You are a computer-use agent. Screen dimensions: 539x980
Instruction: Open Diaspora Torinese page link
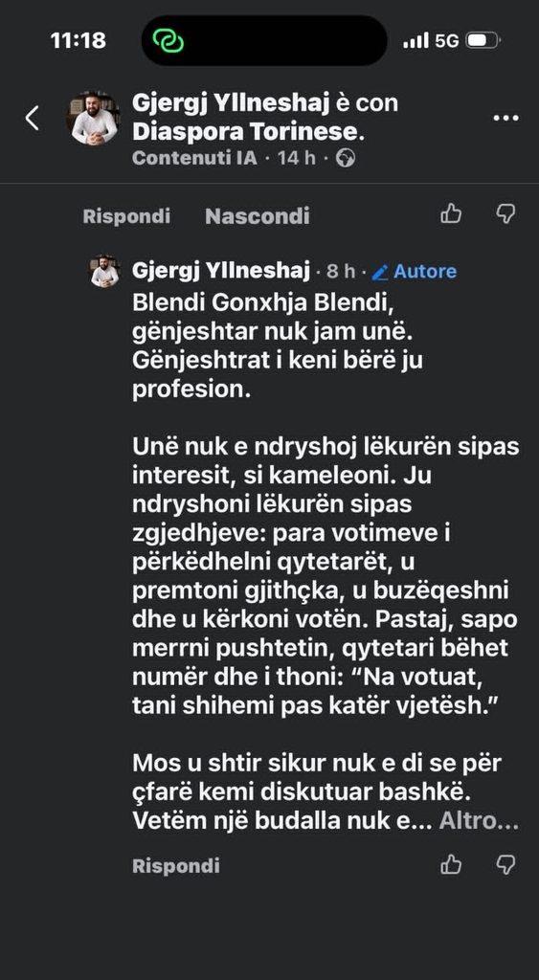pyautogui.click(x=248, y=132)
